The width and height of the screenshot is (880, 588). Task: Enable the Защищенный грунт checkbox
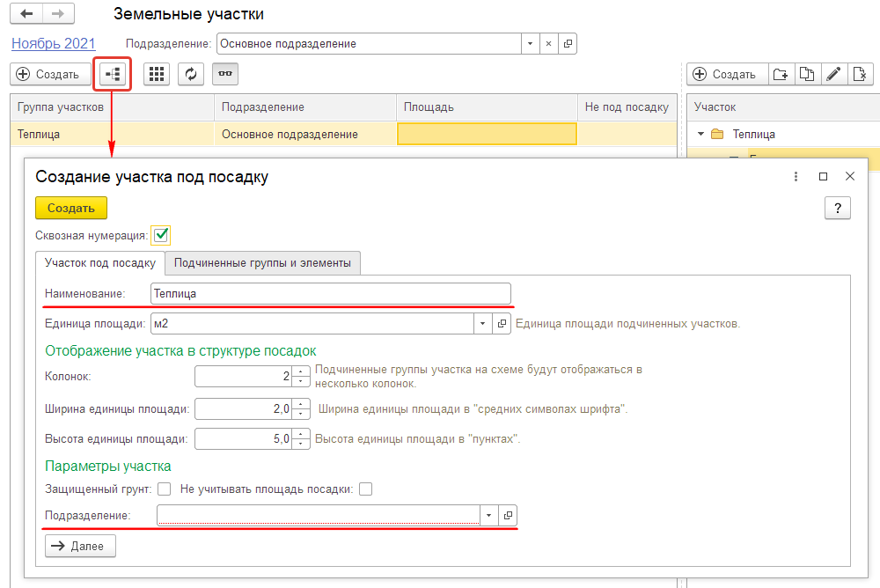(164, 489)
